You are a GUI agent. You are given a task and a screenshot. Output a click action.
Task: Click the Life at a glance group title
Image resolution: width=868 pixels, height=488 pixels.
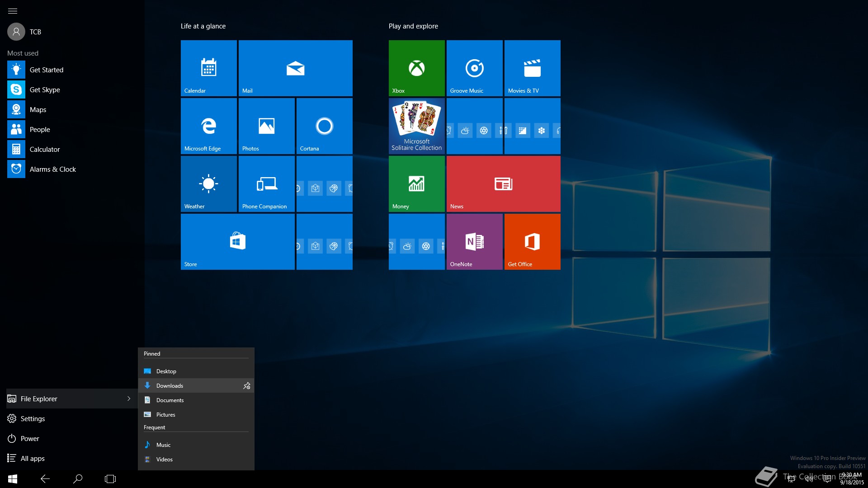pos(203,26)
